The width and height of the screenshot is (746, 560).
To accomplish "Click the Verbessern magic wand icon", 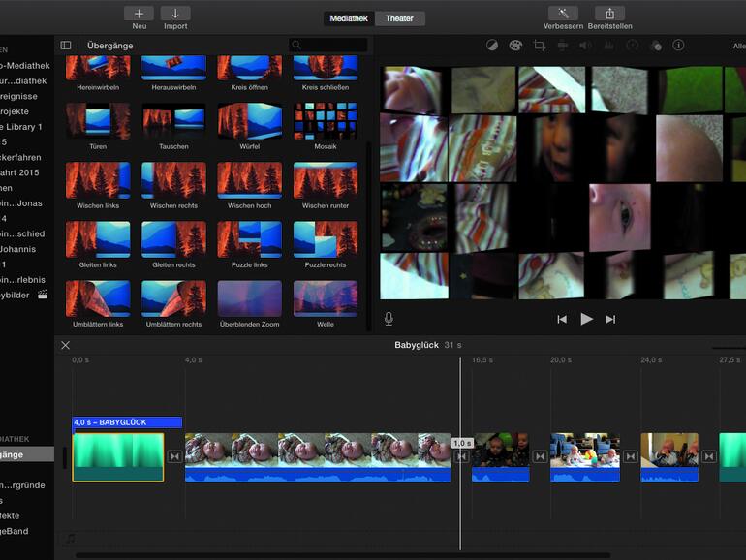I will click(562, 14).
